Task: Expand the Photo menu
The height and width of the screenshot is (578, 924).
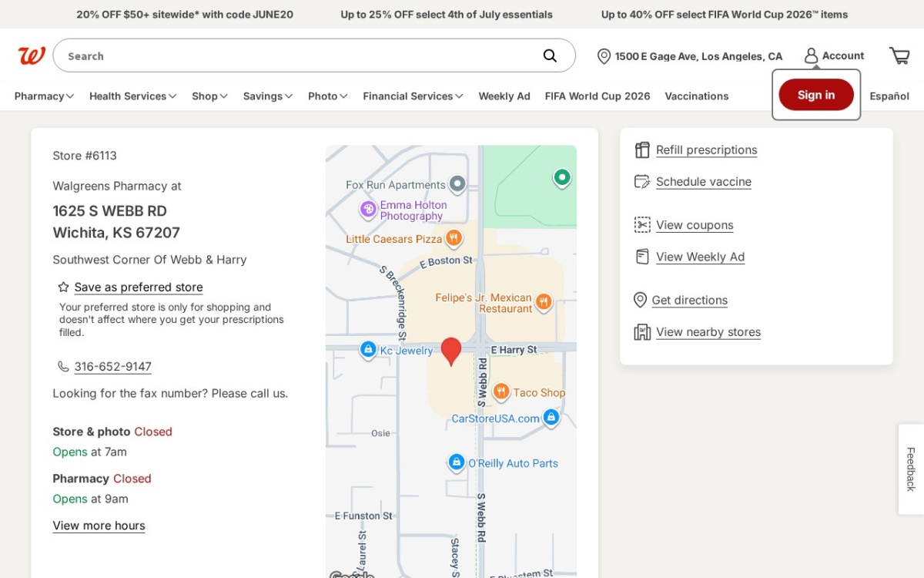Action: click(327, 96)
